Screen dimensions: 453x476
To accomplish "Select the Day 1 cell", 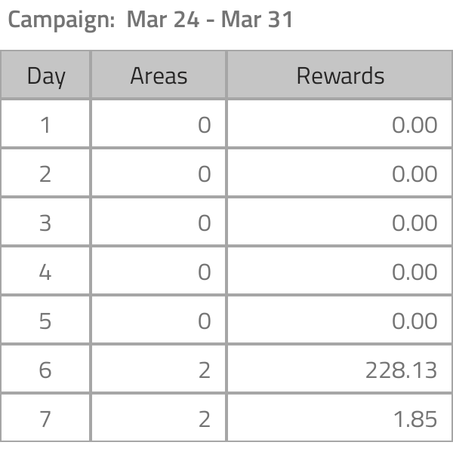I will click(45, 124).
